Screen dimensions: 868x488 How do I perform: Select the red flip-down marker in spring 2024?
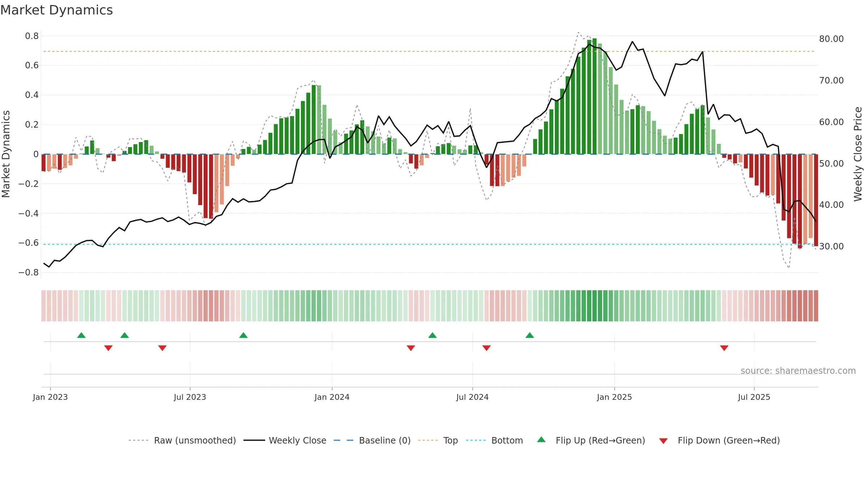(411, 348)
